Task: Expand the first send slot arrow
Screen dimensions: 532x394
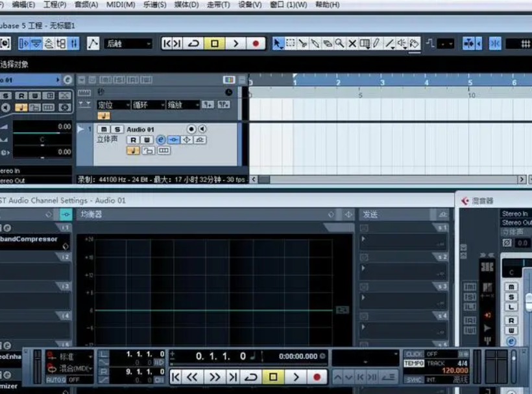Action: click(x=363, y=239)
